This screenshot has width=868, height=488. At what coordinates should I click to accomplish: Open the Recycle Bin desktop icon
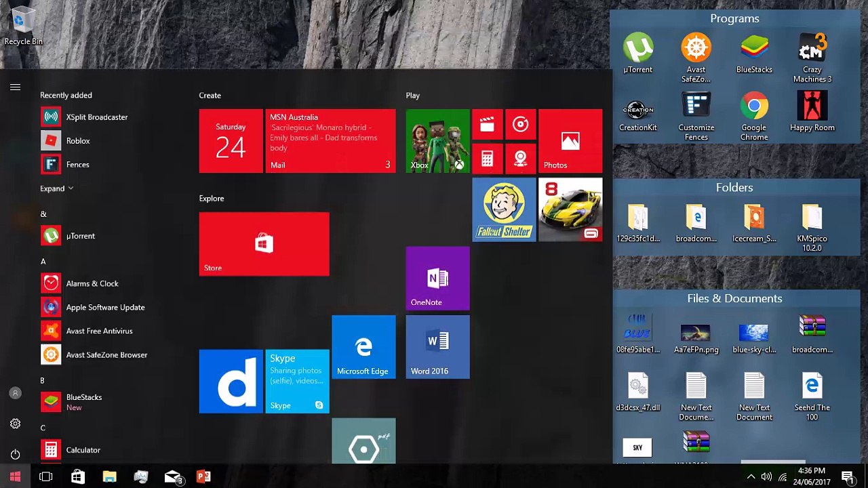[x=23, y=27]
